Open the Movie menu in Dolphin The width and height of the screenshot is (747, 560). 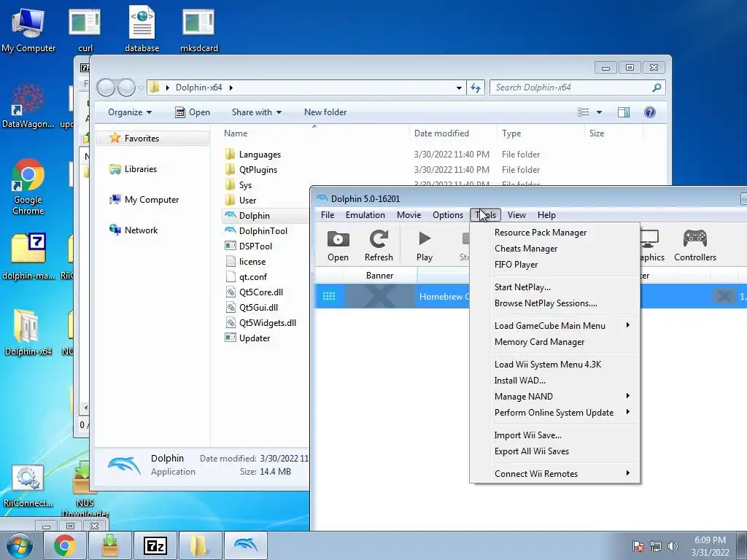409,215
